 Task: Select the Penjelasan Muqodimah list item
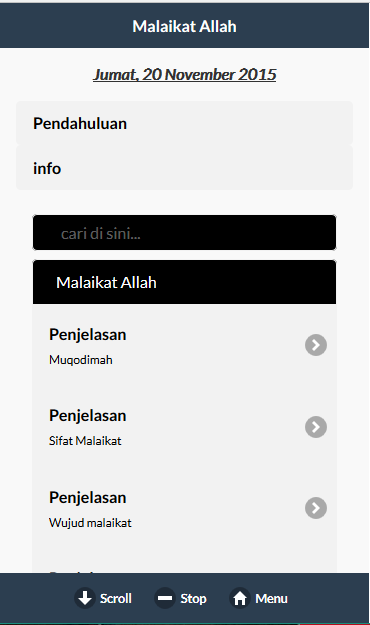pyautogui.click(x=184, y=345)
